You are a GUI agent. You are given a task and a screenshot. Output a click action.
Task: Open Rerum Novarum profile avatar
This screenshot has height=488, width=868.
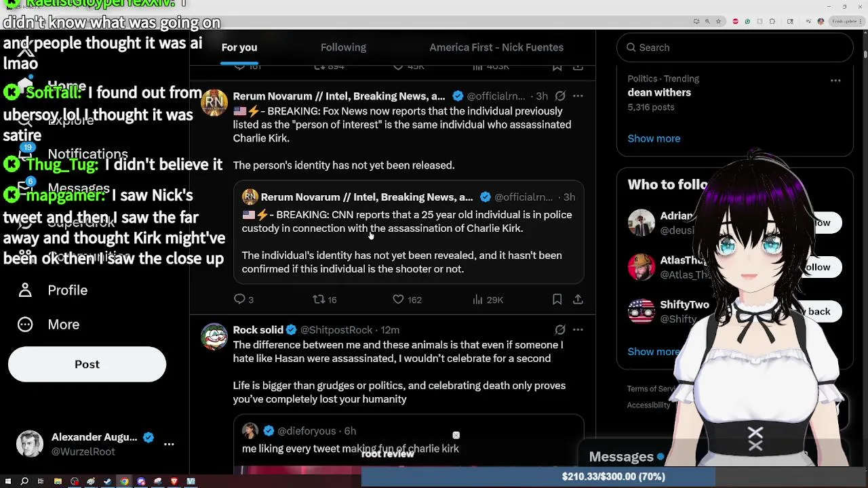click(x=214, y=102)
